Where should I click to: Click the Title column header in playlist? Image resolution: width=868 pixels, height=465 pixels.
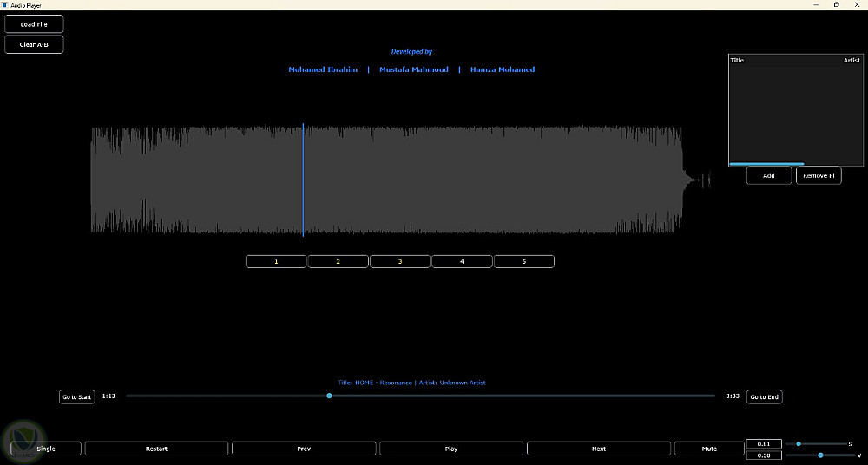737,61
